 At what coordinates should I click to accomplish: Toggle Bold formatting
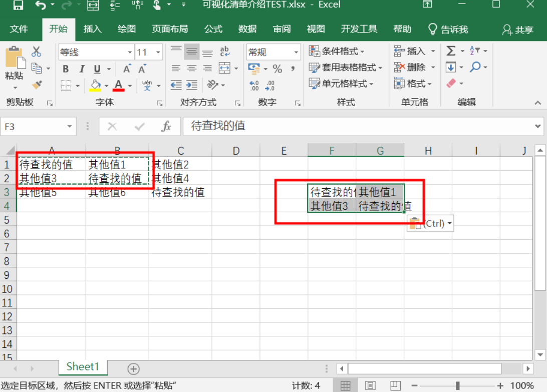point(66,69)
